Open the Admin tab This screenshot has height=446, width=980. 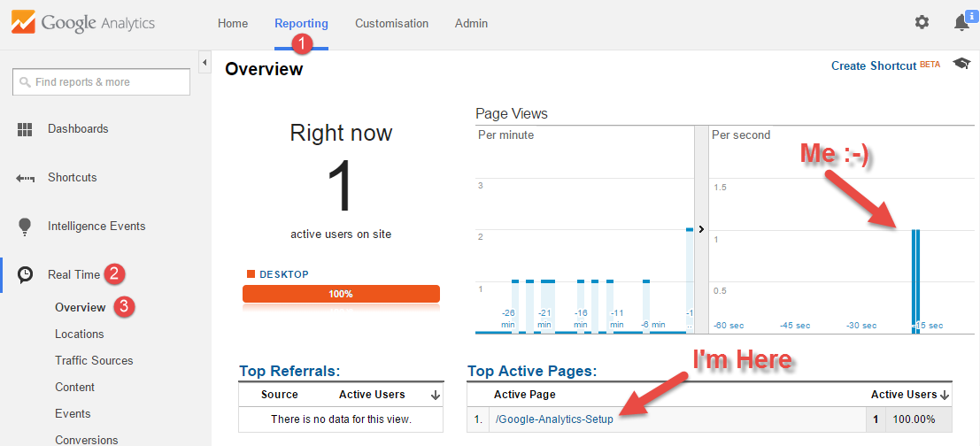tap(471, 24)
